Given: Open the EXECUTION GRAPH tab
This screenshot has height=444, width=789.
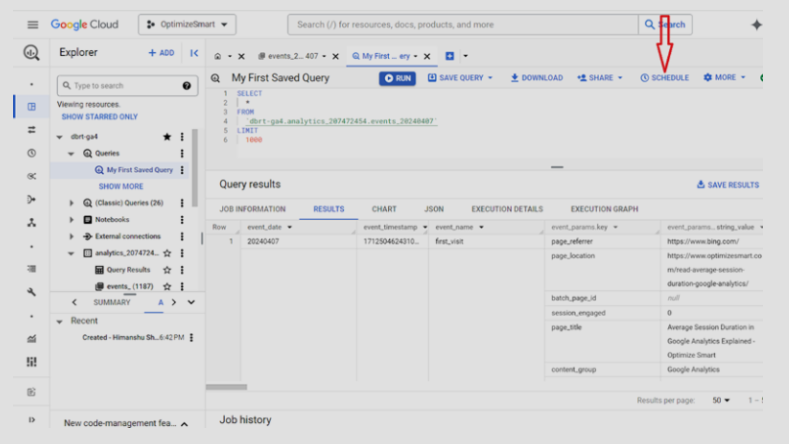Looking at the screenshot, I should pyautogui.click(x=604, y=209).
